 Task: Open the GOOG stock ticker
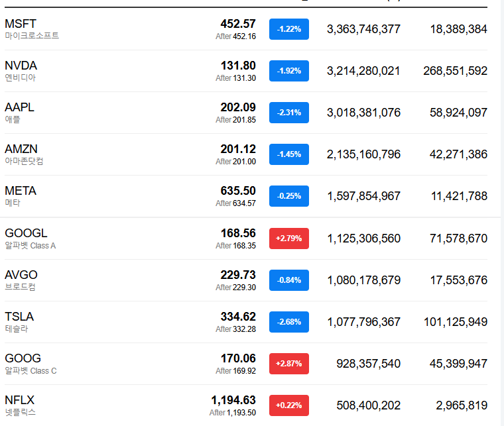pyautogui.click(x=23, y=358)
